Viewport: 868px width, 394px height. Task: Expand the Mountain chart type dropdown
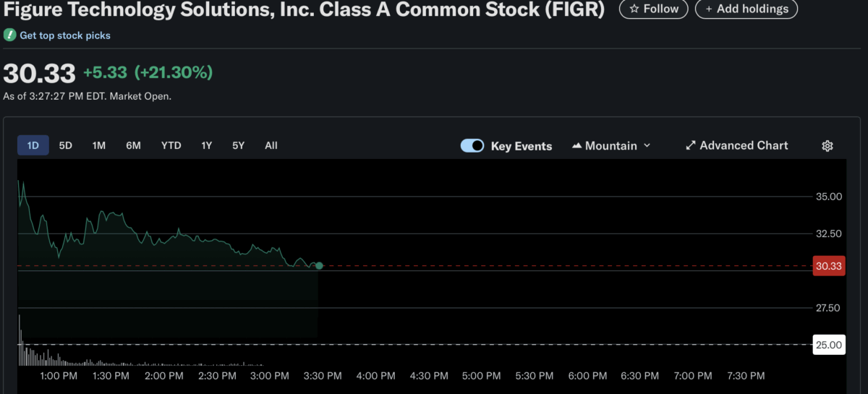click(x=611, y=146)
